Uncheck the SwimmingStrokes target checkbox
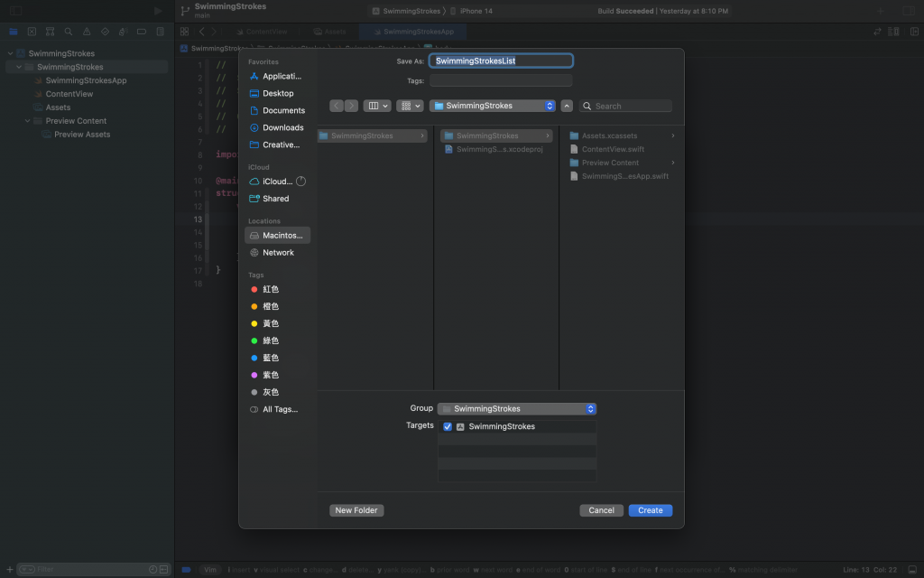Screen dimensions: 924x578 448,426
